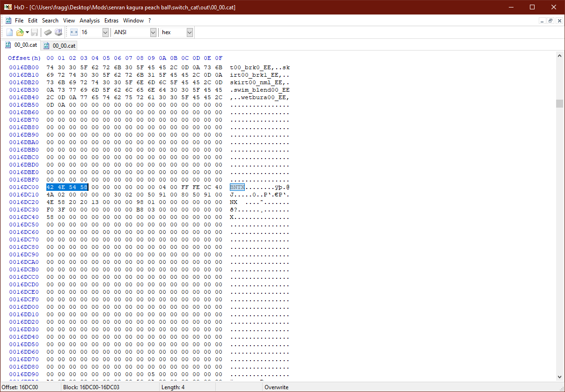The image size is (565, 392).
Task: Click decoded text 'skirt00_nml_EE,.'
Action: [260, 82]
